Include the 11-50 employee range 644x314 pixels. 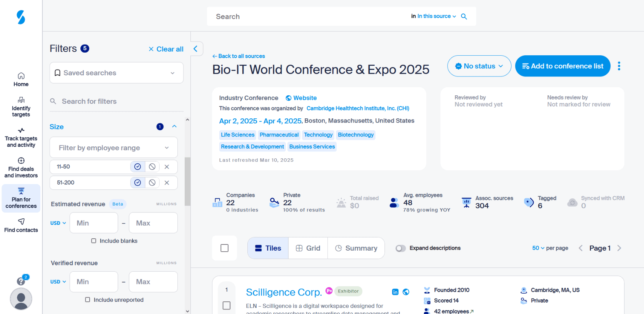tap(137, 167)
